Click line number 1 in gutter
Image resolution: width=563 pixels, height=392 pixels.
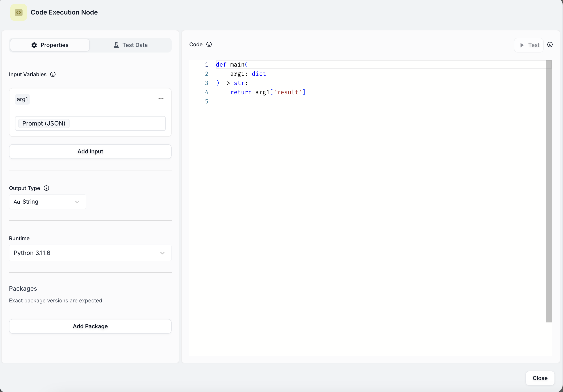pos(206,65)
